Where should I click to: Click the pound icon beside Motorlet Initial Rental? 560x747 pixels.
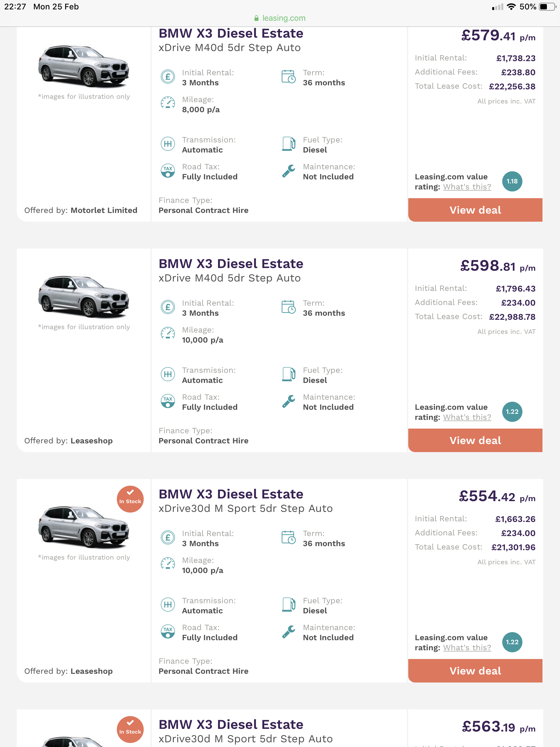coord(168,77)
